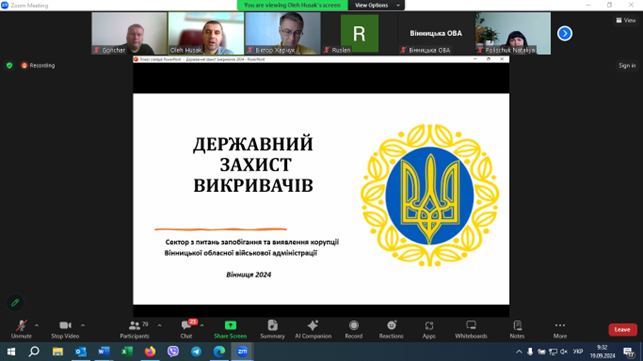Open Outlook from taskbar

[x=81, y=352]
